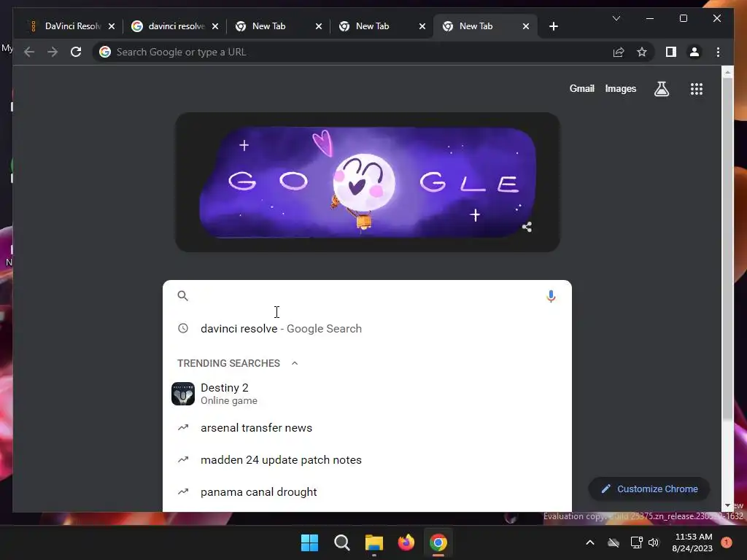Open the Chrome profile avatar menu
747x560 pixels.
694,52
